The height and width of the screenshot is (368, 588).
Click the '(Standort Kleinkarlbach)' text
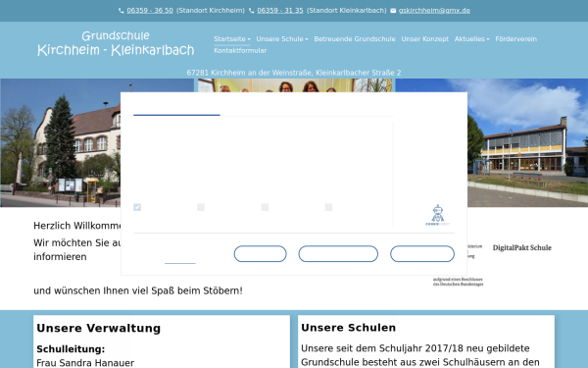[347, 11]
